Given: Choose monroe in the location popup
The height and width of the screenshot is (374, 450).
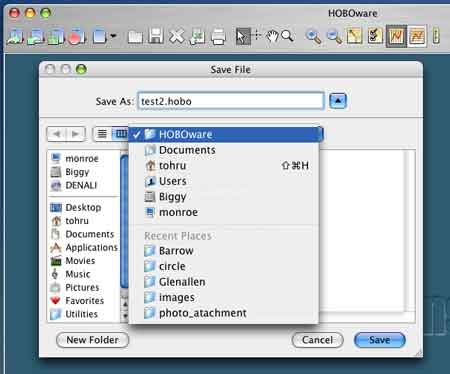Looking at the screenshot, I should [224, 212].
